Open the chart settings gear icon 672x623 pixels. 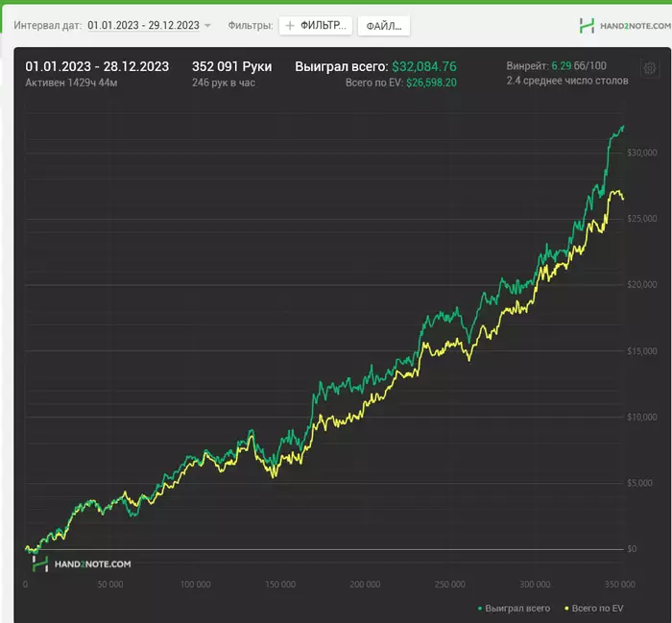pyautogui.click(x=650, y=68)
